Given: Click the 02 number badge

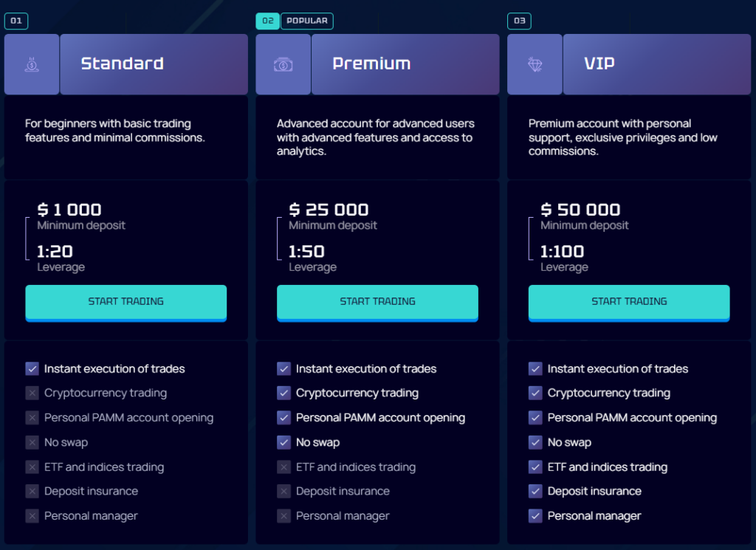Looking at the screenshot, I should pos(267,21).
